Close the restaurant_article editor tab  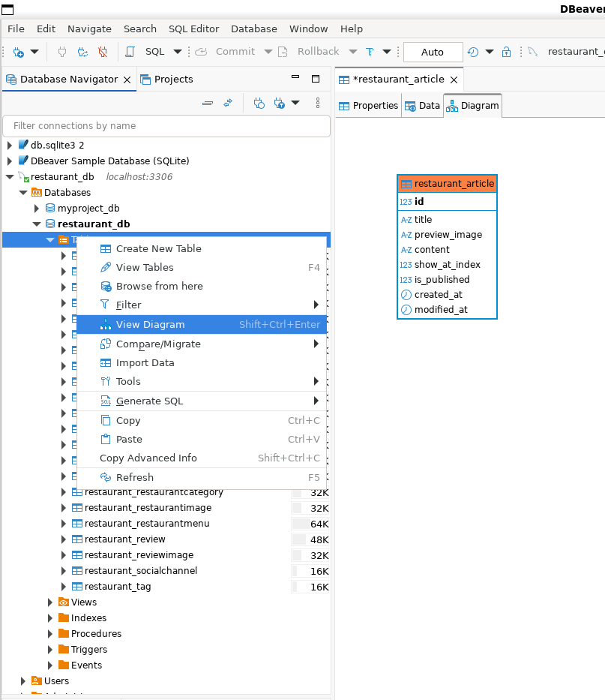click(x=454, y=80)
